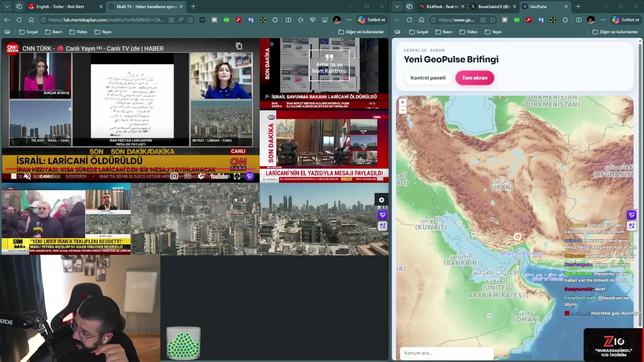
Task: Click orange marker near Strait of Hormuz
Action: 517,236
